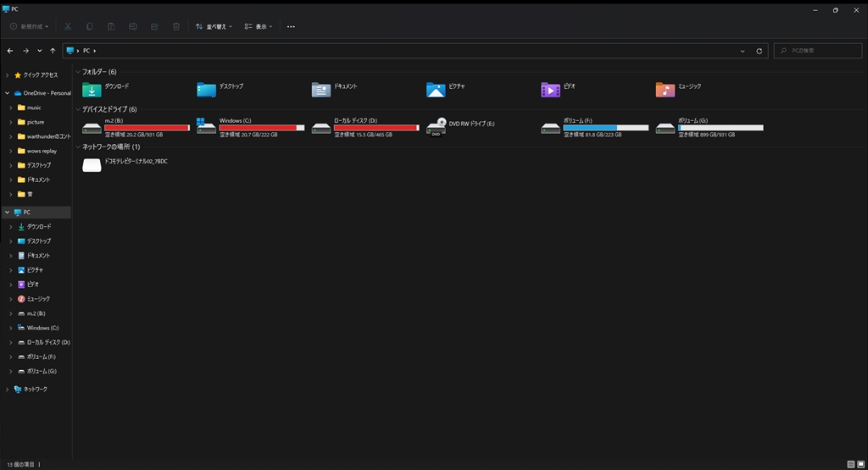
Task: Open ダウンロード under PC in sidebar
Action: pos(34,227)
